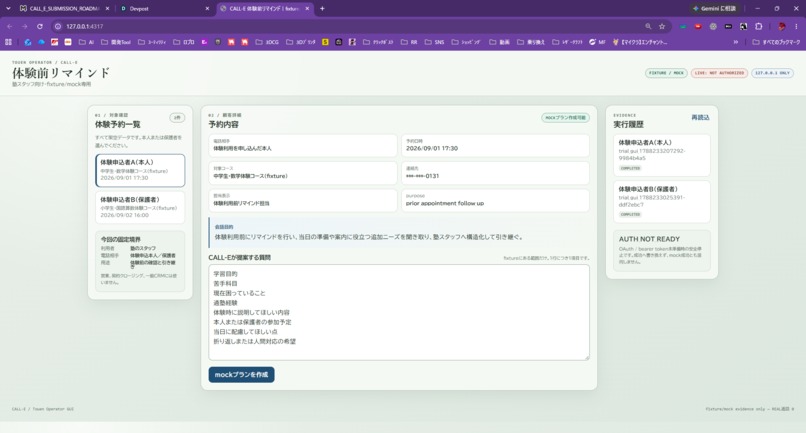
Task: Click the 通塾経験 line in questions list
Action: 225,303
